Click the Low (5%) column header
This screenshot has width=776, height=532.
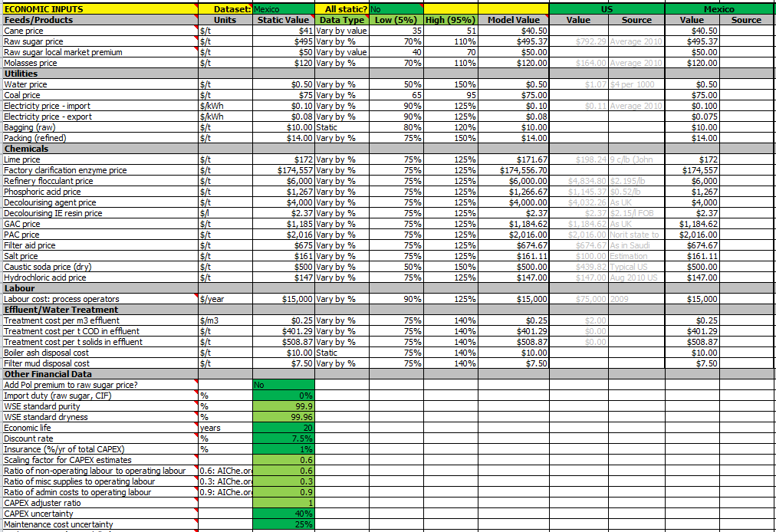396,20
